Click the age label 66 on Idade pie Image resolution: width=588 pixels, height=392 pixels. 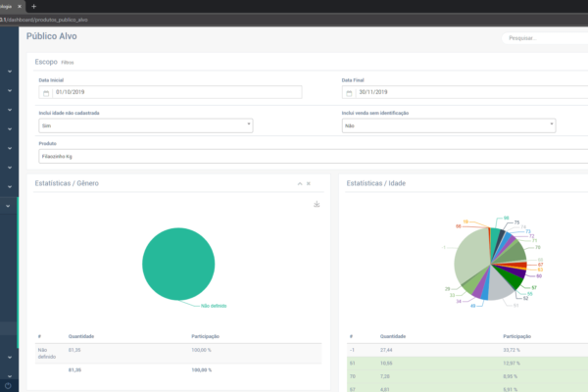click(459, 226)
